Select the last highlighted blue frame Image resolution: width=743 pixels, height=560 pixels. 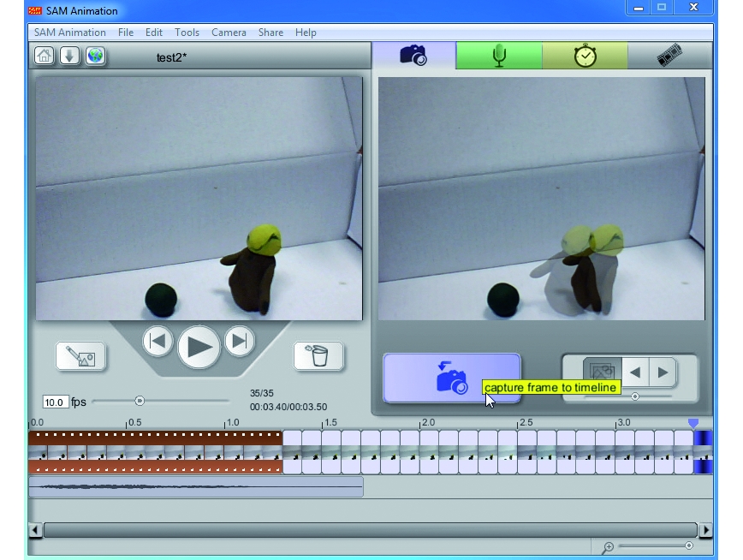click(x=703, y=452)
